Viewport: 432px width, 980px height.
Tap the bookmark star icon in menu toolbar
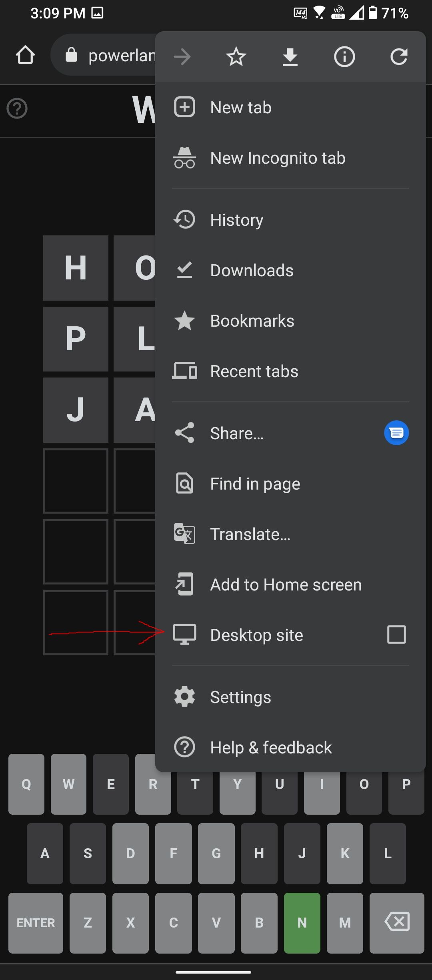pyautogui.click(x=236, y=56)
